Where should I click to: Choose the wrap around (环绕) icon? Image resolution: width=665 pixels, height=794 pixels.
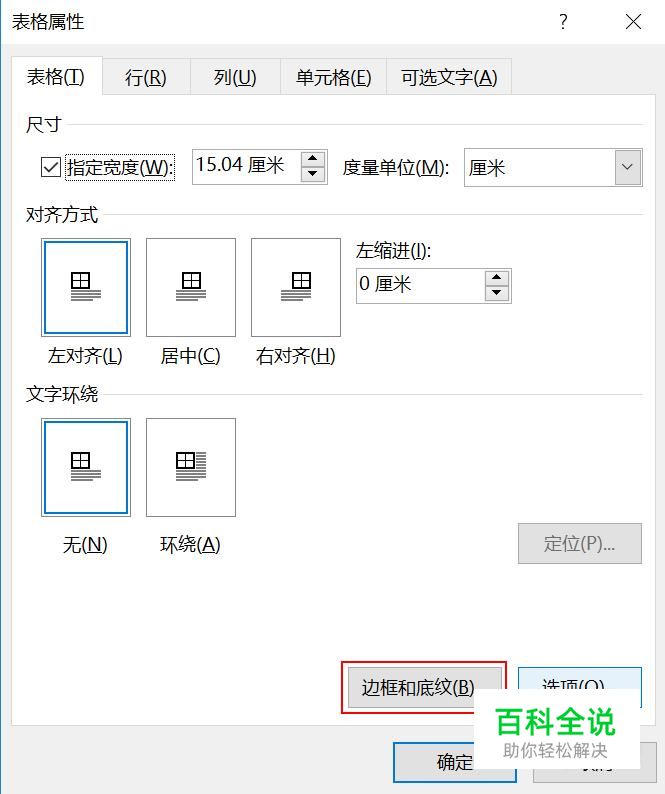[x=191, y=467]
